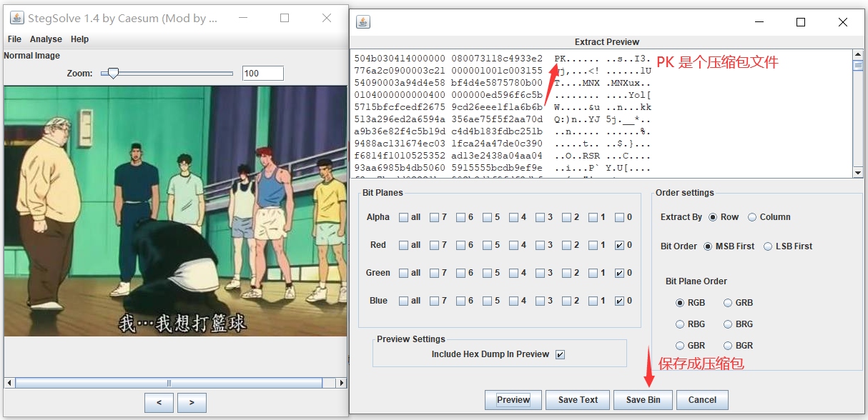Minimize the StegSolve window
Viewport: 868px width, 420px height.
[x=243, y=19]
